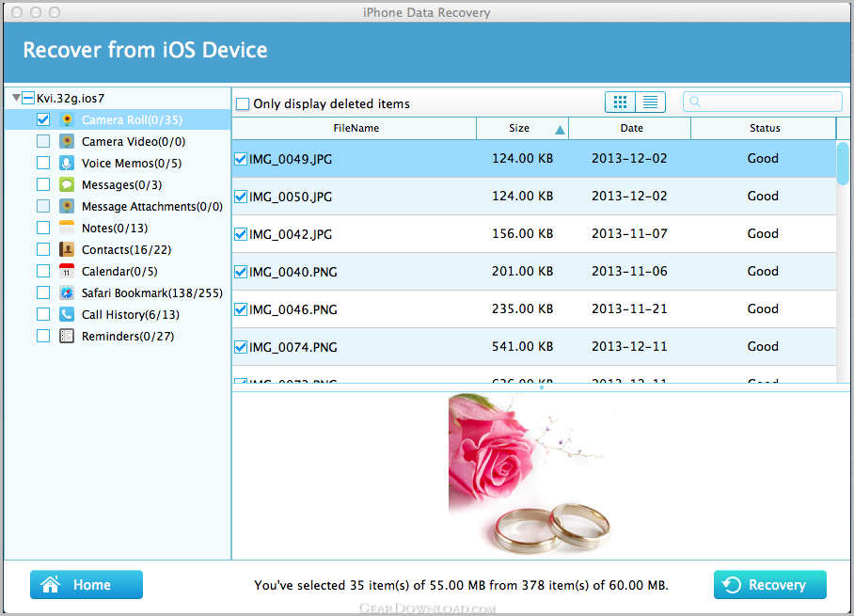Click the Message Attachments icon
Image resolution: width=854 pixels, height=616 pixels.
[x=67, y=206]
